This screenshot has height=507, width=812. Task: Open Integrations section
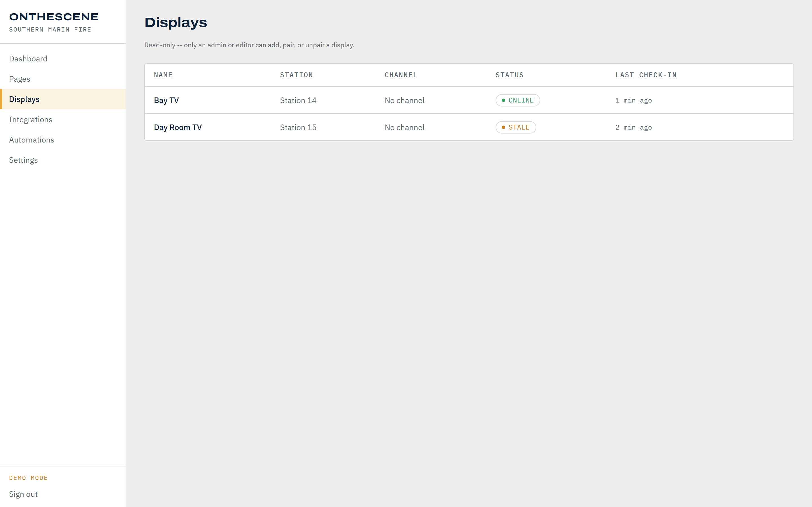30,120
